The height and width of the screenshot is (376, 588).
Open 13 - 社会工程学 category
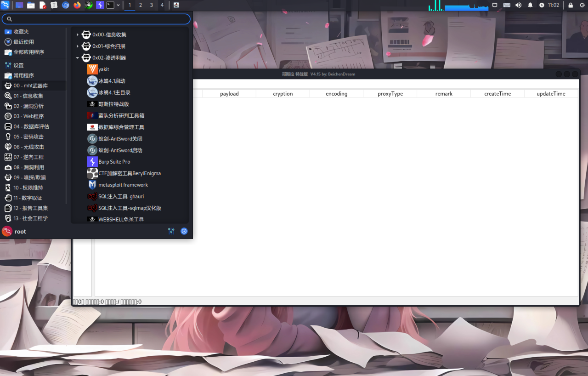tap(34, 218)
